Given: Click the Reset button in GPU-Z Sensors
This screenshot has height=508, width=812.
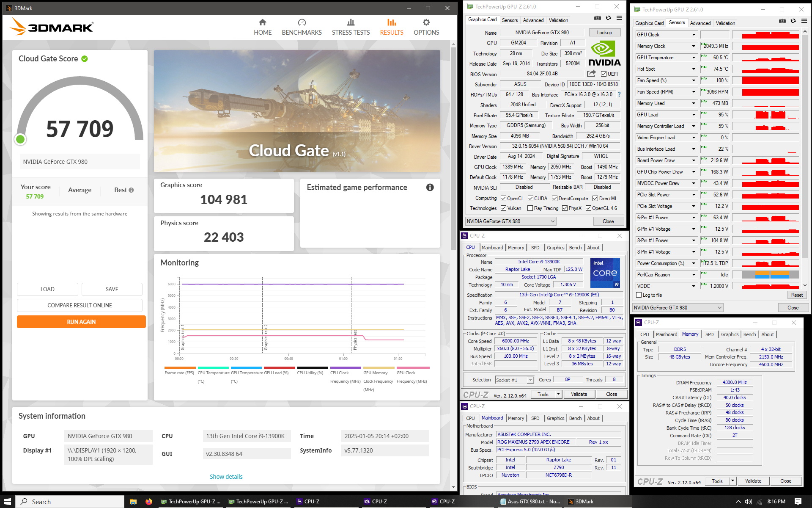Looking at the screenshot, I should click(797, 295).
